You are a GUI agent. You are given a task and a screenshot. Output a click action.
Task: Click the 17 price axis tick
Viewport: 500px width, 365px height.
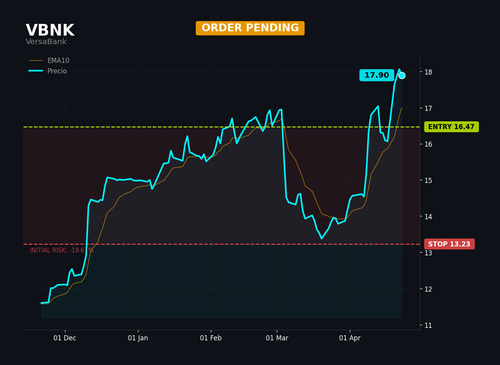428,108
